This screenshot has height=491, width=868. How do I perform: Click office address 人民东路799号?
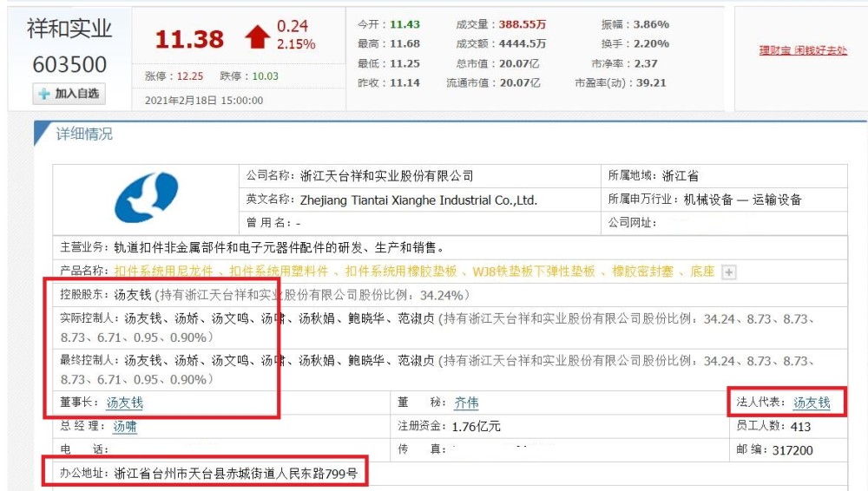pyautogui.click(x=316, y=474)
